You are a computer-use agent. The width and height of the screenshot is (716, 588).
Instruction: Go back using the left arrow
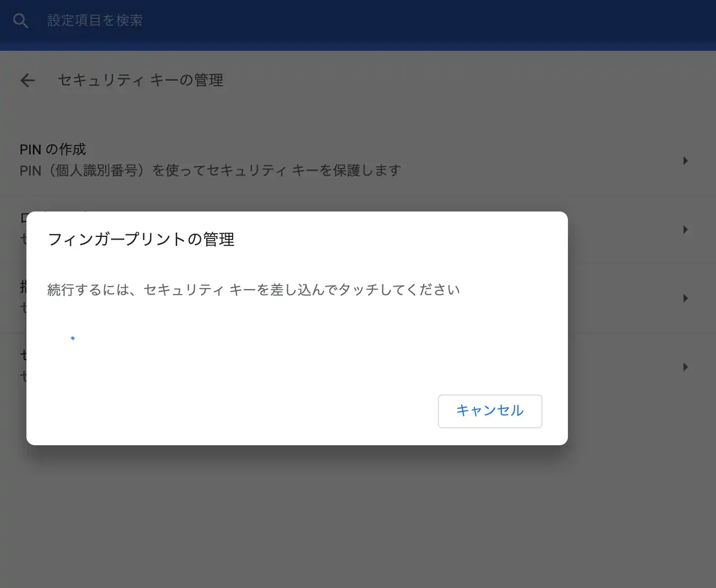tap(27, 80)
